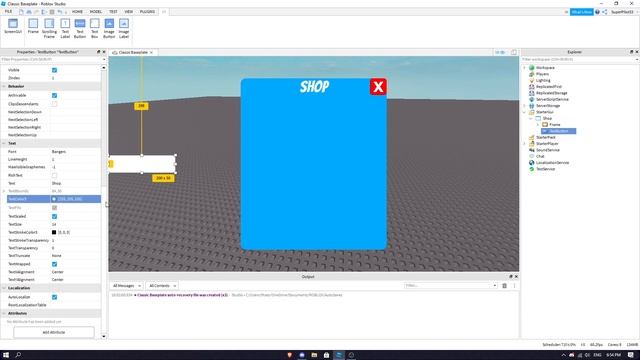Expand the Workspace tree node
The image size is (640, 360).
pos(525,67)
